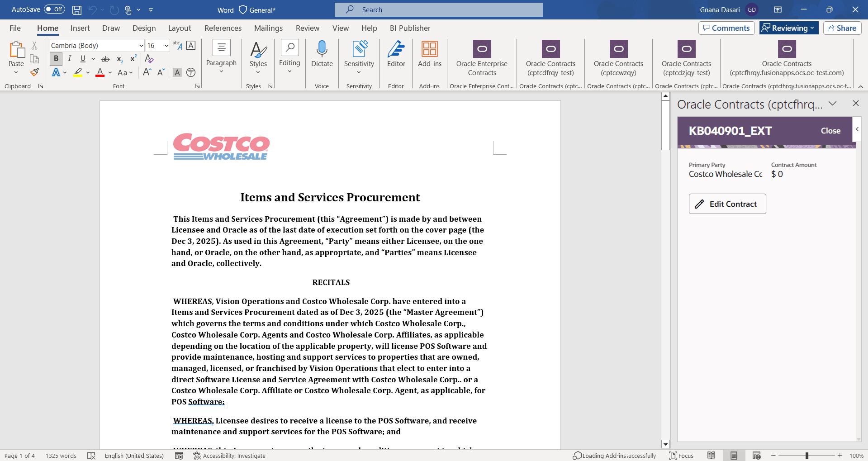This screenshot has height=461, width=868.
Task: Toggle Underline formatting button
Action: (83, 59)
